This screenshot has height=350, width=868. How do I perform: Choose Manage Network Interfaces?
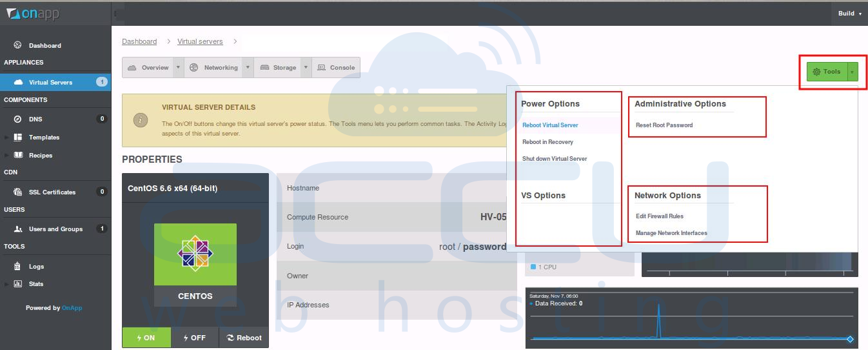click(x=671, y=233)
